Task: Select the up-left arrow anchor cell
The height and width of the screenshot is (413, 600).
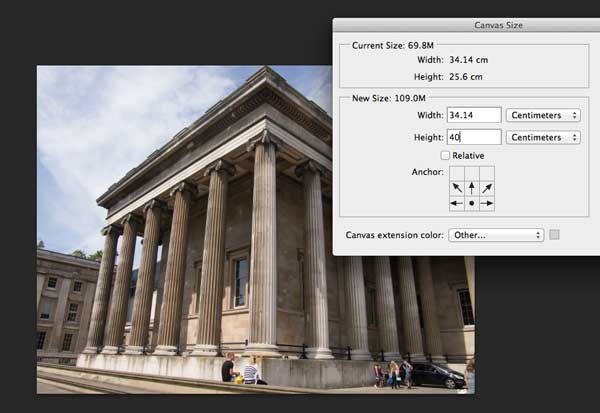Action: [457, 188]
